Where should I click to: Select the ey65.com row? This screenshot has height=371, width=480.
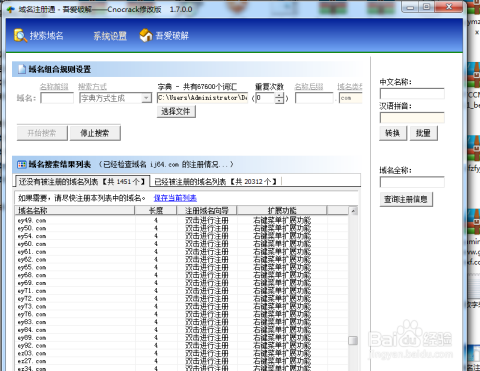(x=181, y=267)
